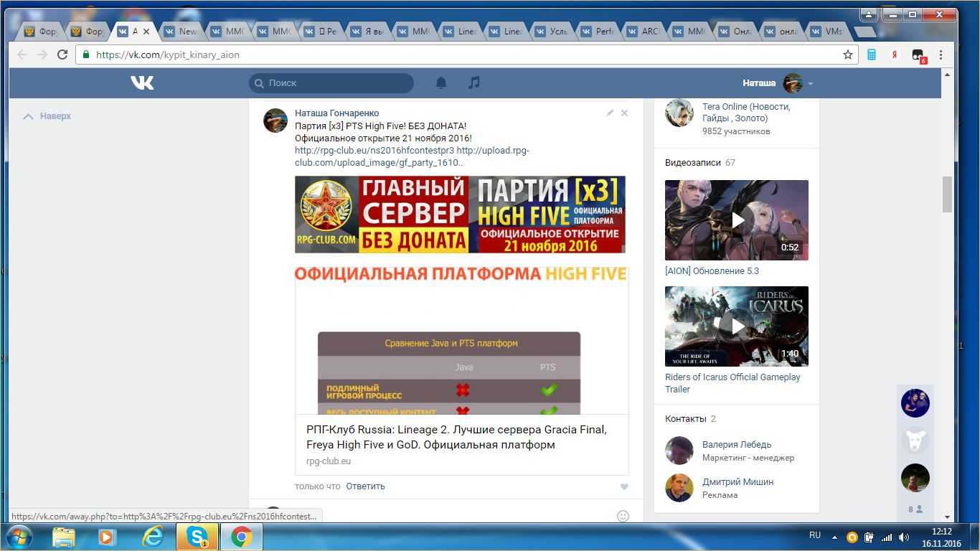Like the post with the heart icon
The image size is (980, 551).
coord(624,486)
